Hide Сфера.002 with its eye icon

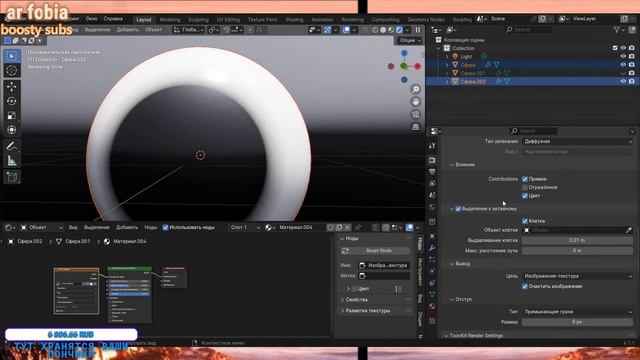623,82
